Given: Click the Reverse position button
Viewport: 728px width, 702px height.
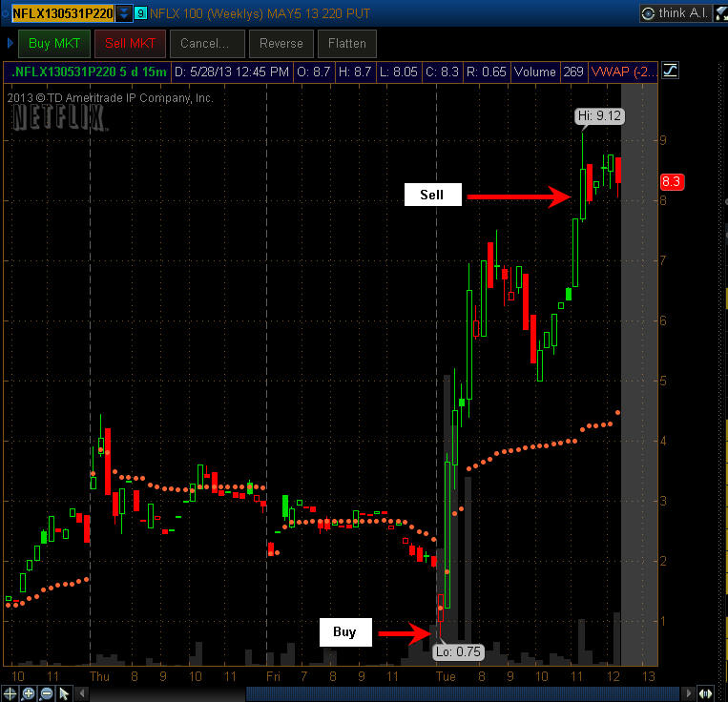Looking at the screenshot, I should (281, 44).
